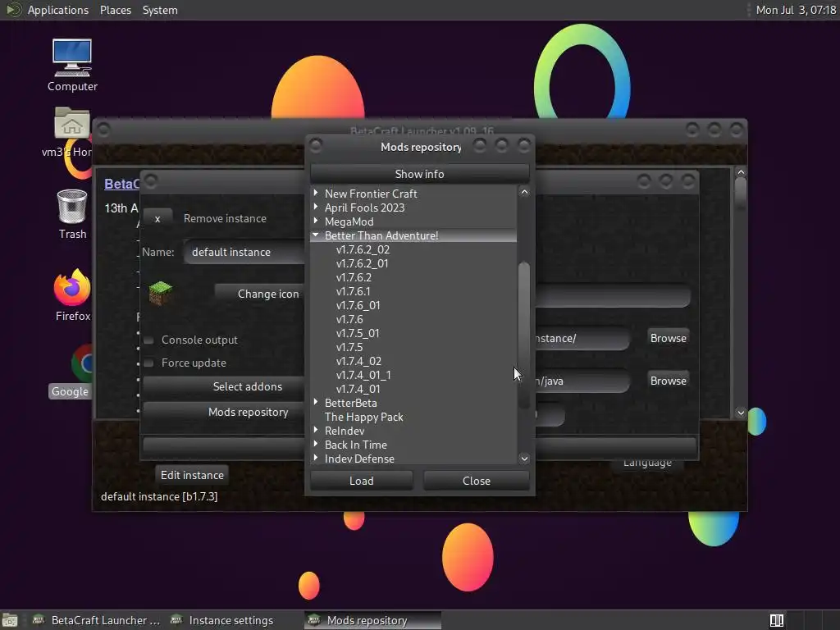Switch to Mods repository taskbar item

[373, 620]
